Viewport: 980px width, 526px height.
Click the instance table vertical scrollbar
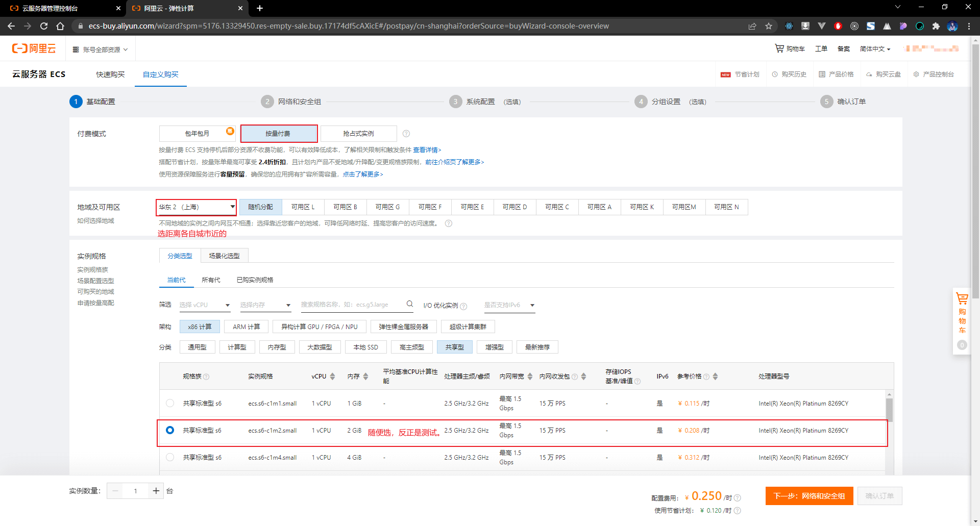tap(889, 410)
